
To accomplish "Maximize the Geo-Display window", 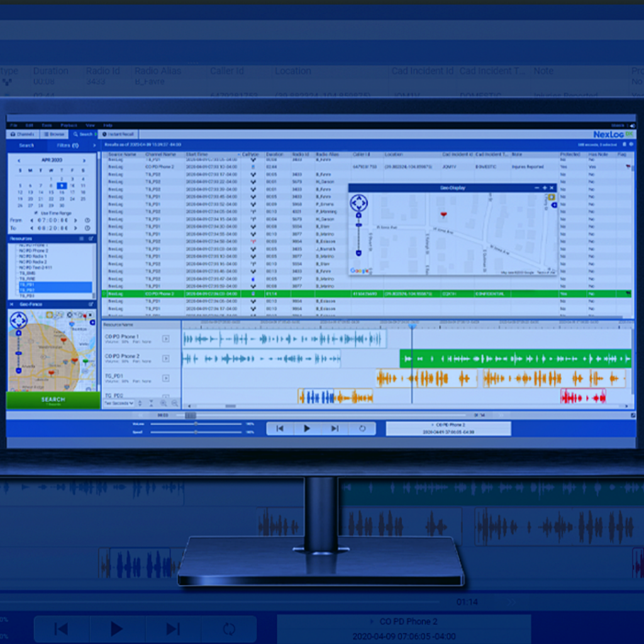I will (x=545, y=188).
